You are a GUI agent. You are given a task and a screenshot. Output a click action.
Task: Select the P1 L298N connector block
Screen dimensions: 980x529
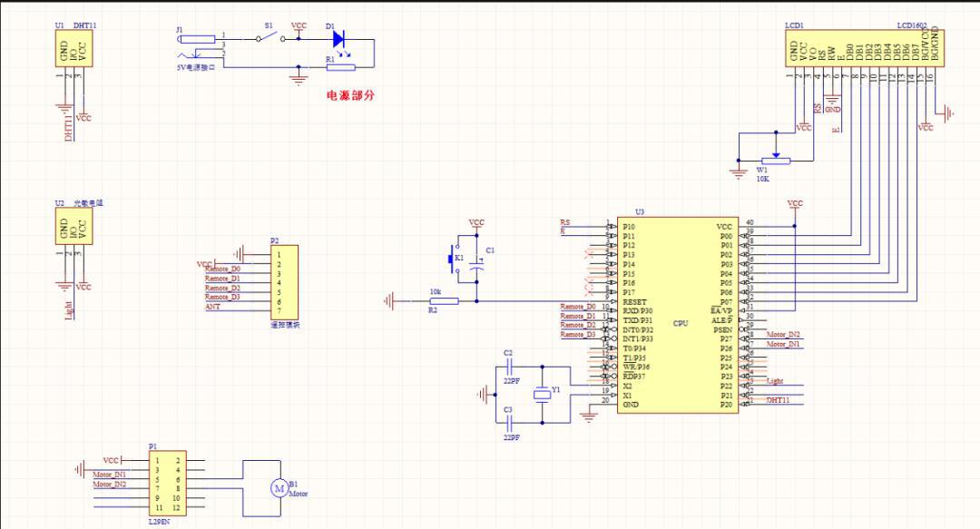[x=168, y=484]
